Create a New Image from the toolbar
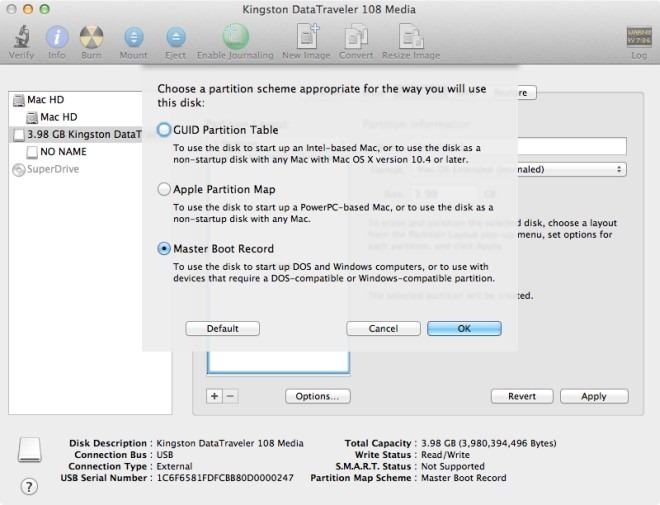The image size is (660, 505). coord(307,36)
